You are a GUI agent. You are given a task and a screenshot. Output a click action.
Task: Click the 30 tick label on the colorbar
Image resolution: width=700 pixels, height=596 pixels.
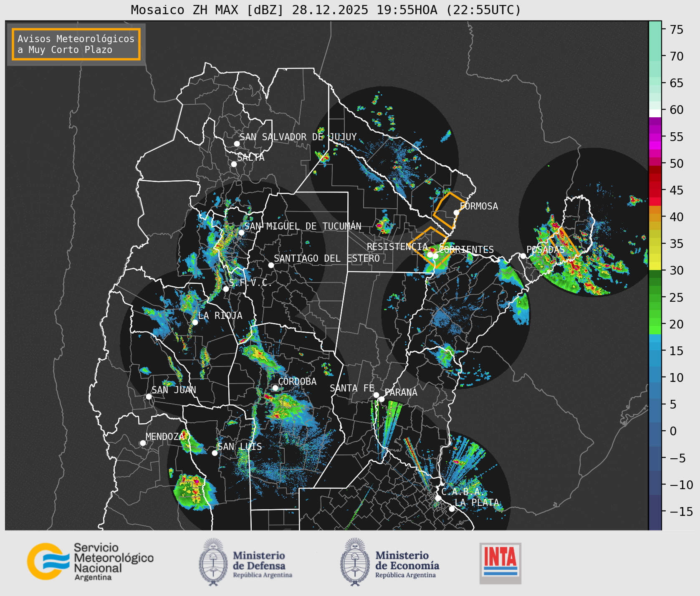pos(677,270)
